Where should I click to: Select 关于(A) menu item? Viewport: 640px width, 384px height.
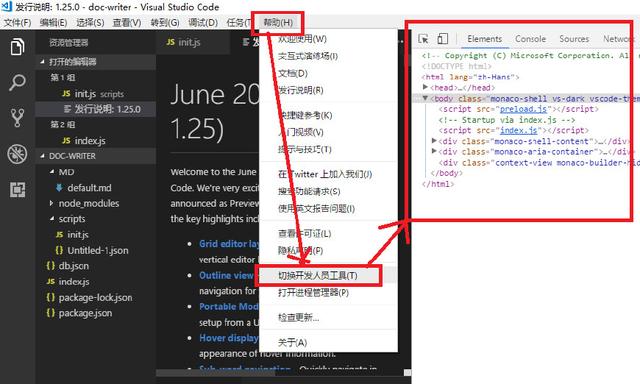328,343
